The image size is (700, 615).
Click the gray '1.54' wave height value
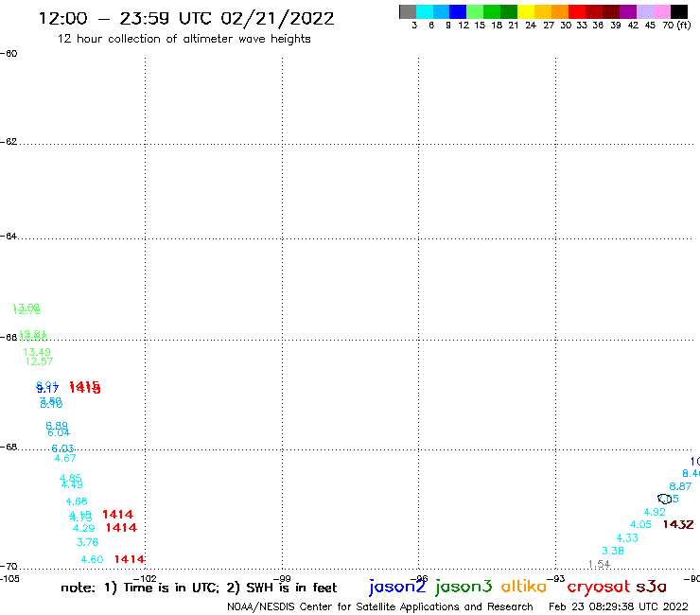[599, 564]
